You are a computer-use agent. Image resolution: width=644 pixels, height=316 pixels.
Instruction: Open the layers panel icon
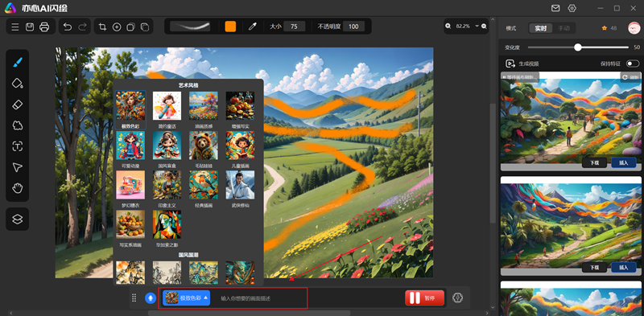tap(17, 220)
